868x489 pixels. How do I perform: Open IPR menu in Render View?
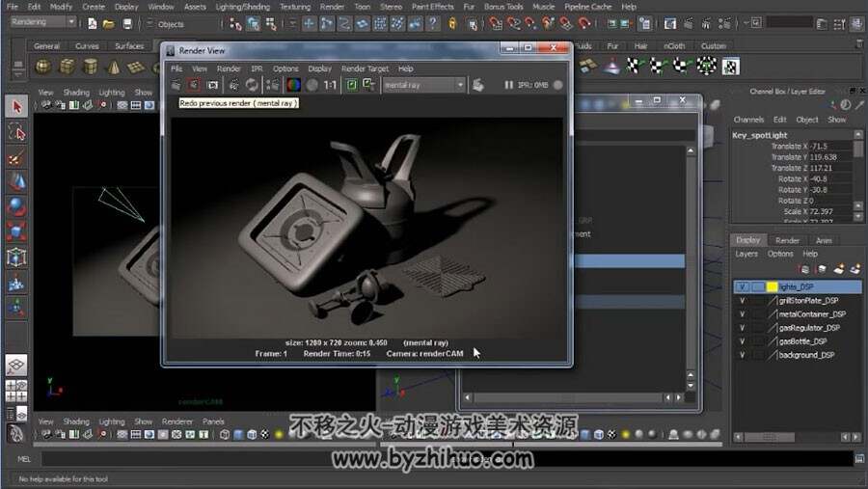(257, 68)
